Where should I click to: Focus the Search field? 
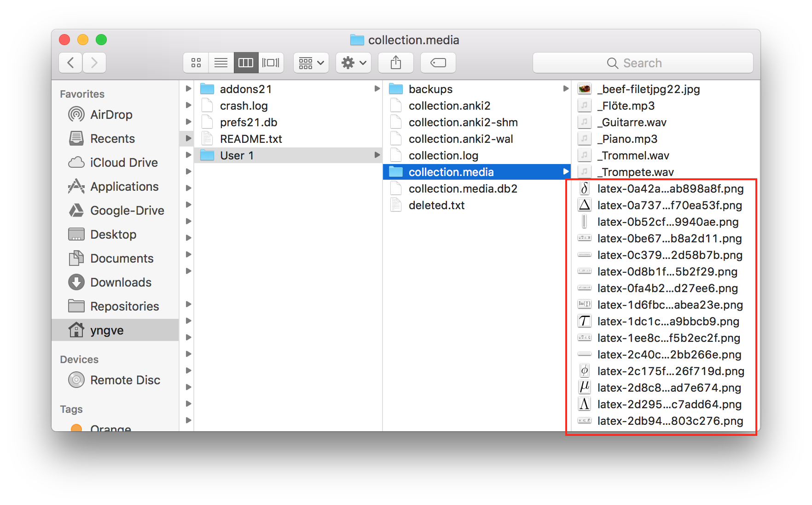[x=643, y=63]
